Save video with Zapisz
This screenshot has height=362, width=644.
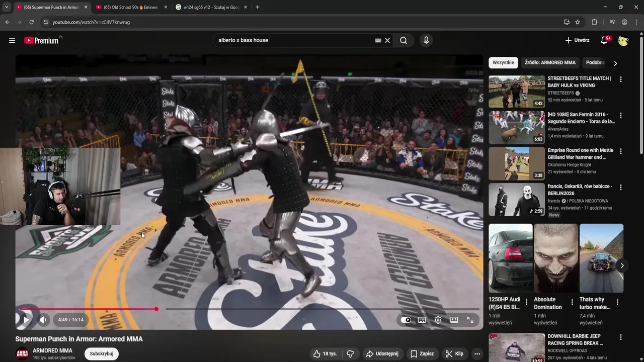pyautogui.click(x=422, y=354)
